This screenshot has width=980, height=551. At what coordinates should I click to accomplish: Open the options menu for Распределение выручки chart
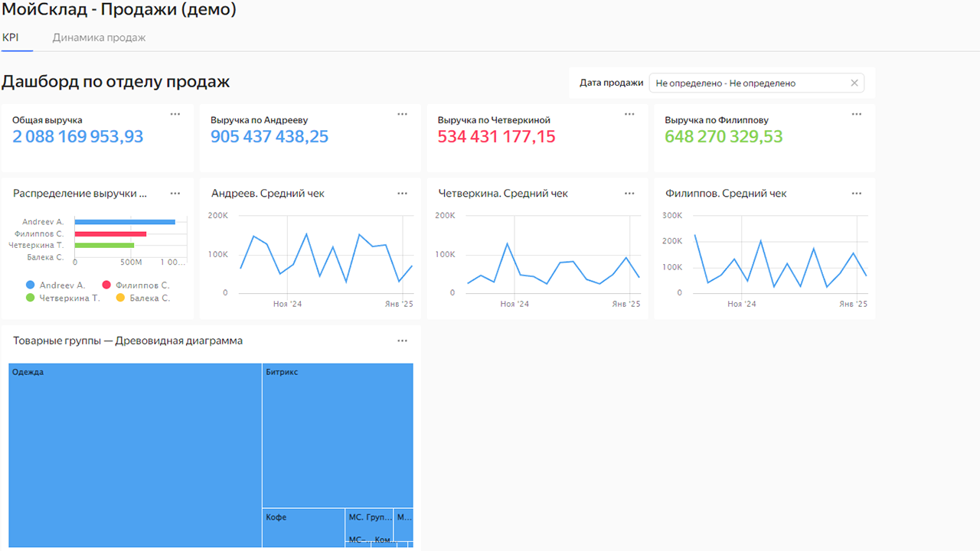175,194
